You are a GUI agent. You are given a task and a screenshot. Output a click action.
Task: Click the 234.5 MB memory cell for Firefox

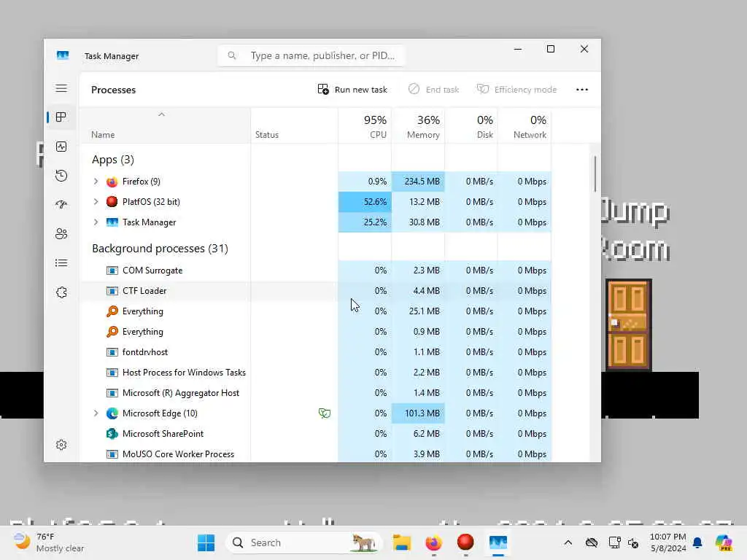418,182
